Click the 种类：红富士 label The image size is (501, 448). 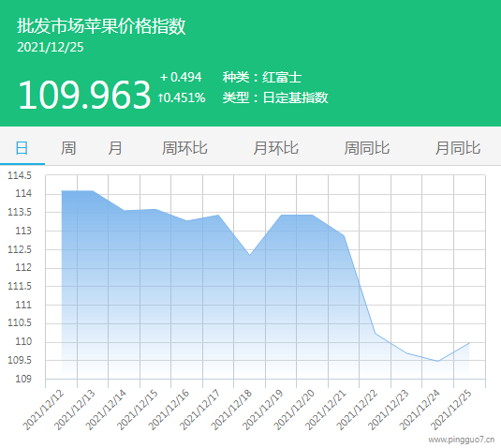[262, 78]
